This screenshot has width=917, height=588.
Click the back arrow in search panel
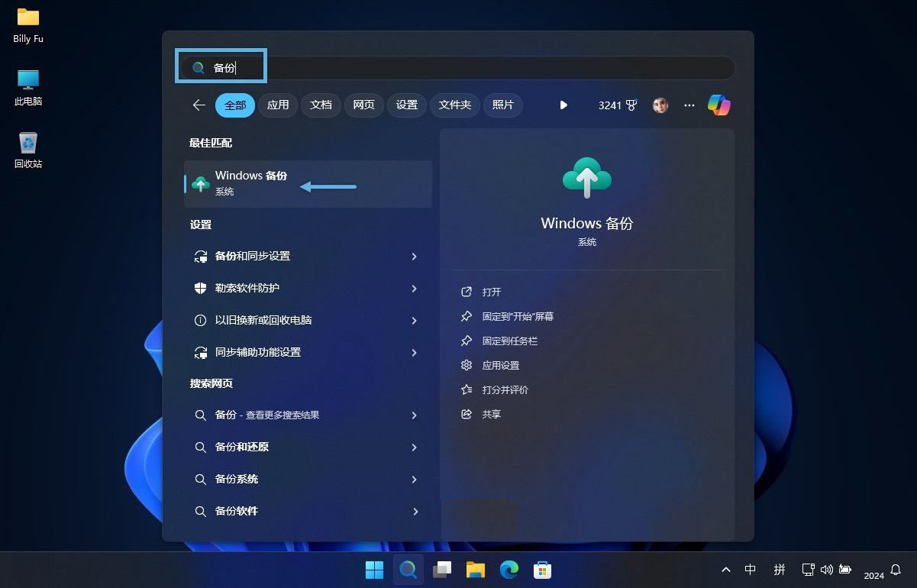(x=199, y=105)
